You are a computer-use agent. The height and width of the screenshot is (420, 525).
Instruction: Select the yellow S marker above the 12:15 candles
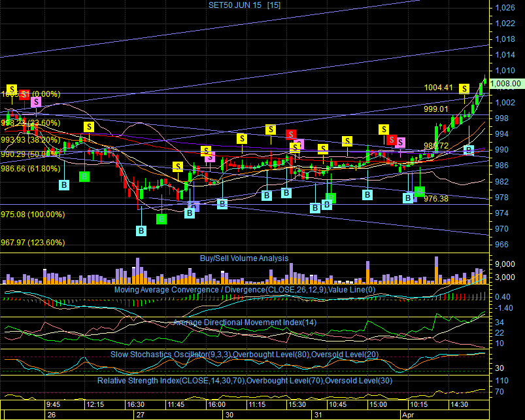pyautogui.click(x=89, y=127)
